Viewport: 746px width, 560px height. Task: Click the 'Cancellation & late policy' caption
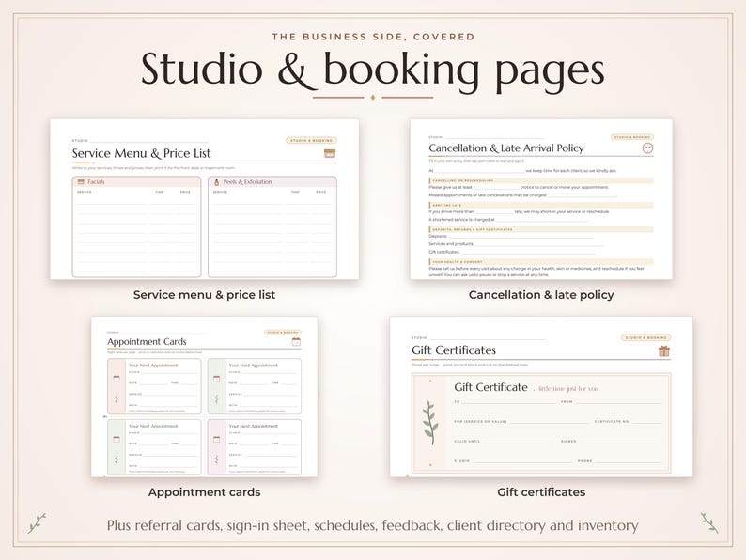point(541,294)
